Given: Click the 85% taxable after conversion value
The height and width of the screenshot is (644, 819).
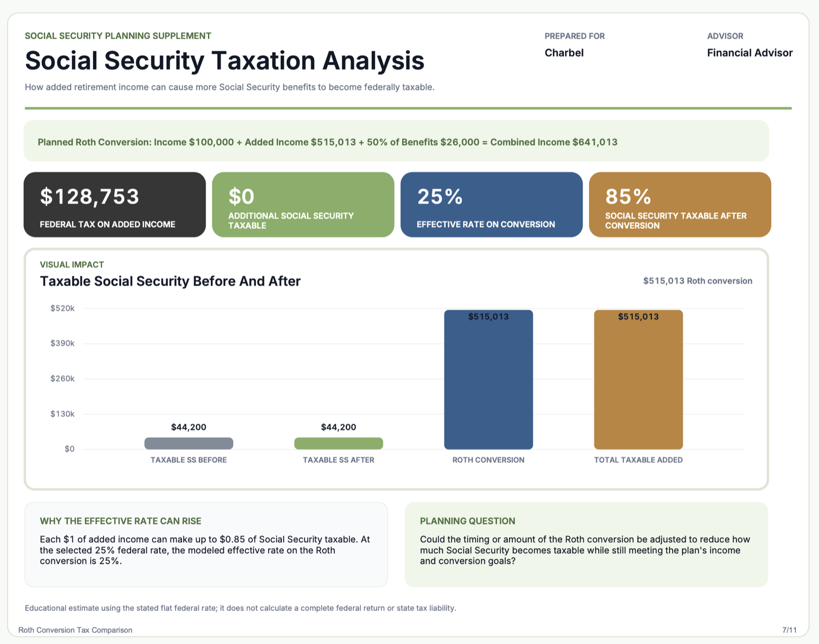Looking at the screenshot, I should point(628,197).
